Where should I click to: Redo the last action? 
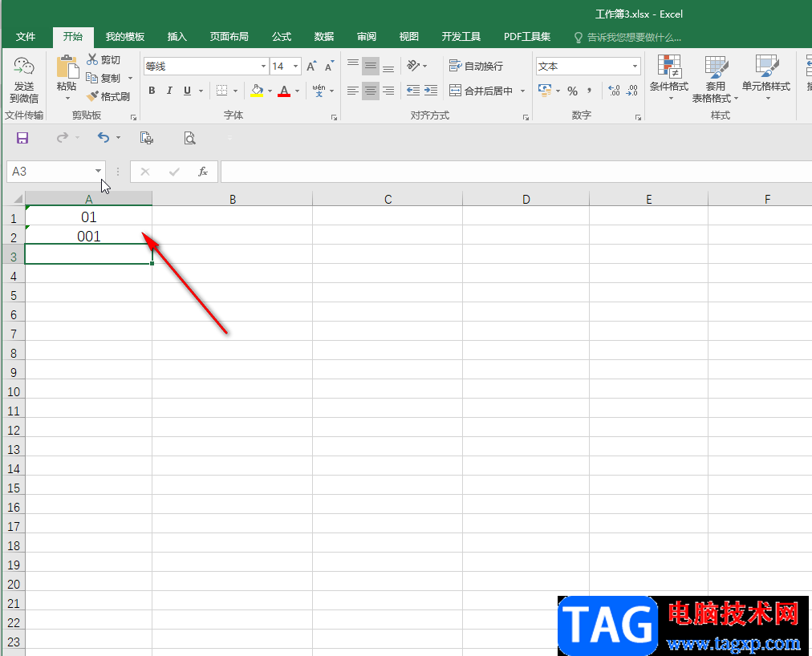click(x=62, y=137)
